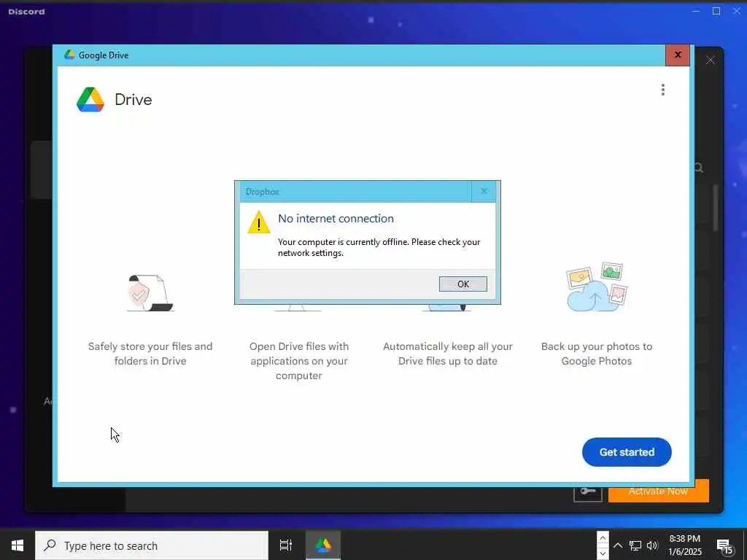Click the Open Drive files with applications text
747x560 pixels.
coord(298,360)
